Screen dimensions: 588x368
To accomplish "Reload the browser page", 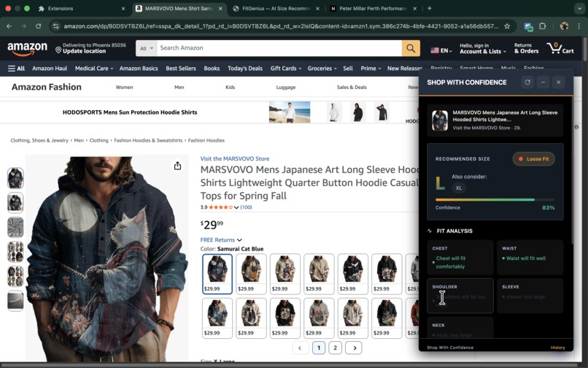I will pos(38,26).
